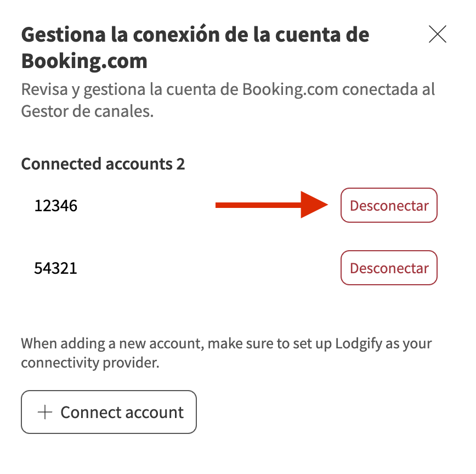The height and width of the screenshot is (474, 476).
Task: Close the Booking.com connection dialog
Action: [437, 35]
